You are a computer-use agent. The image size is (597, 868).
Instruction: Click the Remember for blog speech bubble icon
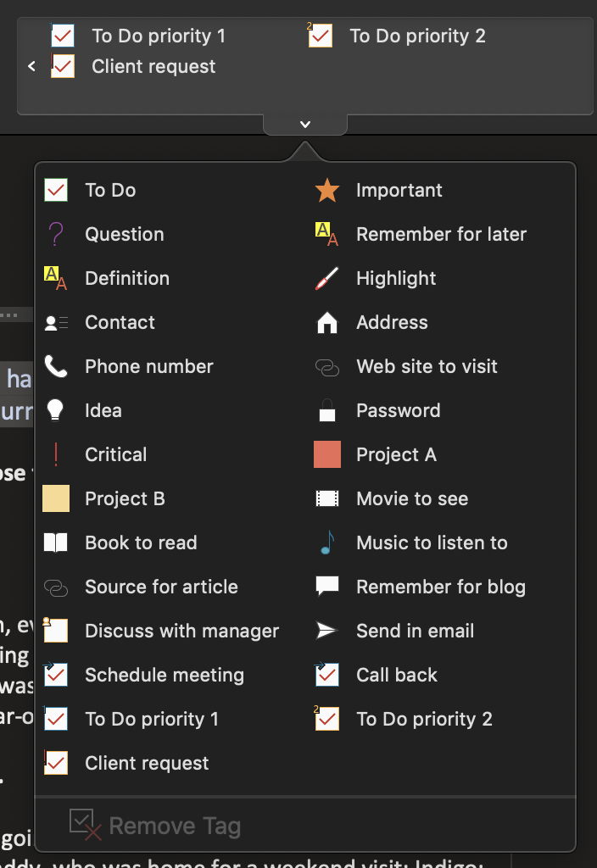(327, 587)
